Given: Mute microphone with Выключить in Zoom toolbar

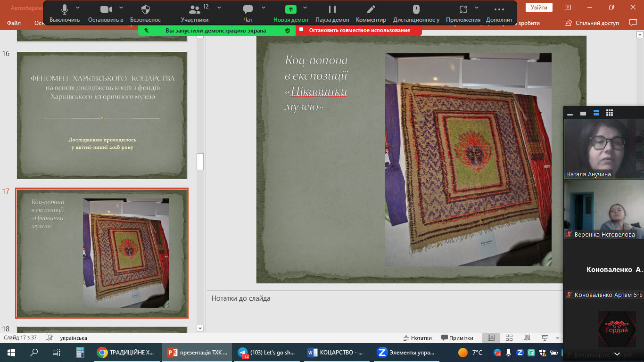Looking at the screenshot, I should [65, 13].
